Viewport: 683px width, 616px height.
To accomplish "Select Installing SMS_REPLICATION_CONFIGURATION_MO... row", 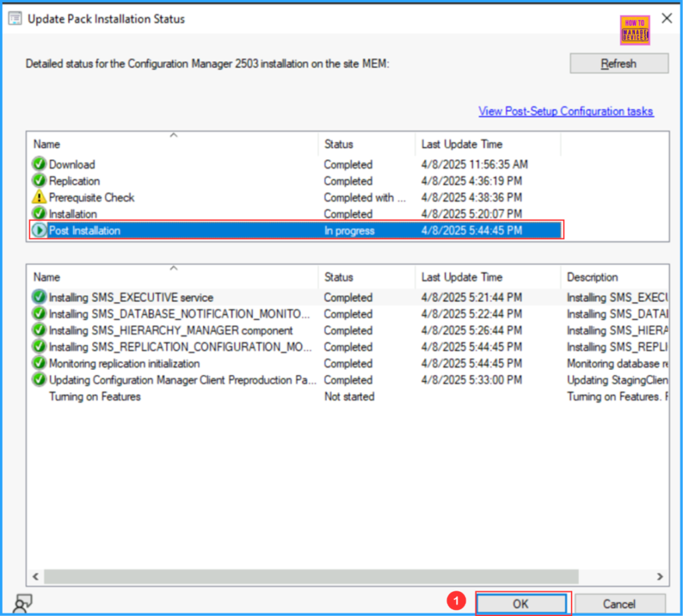I will coord(350,347).
